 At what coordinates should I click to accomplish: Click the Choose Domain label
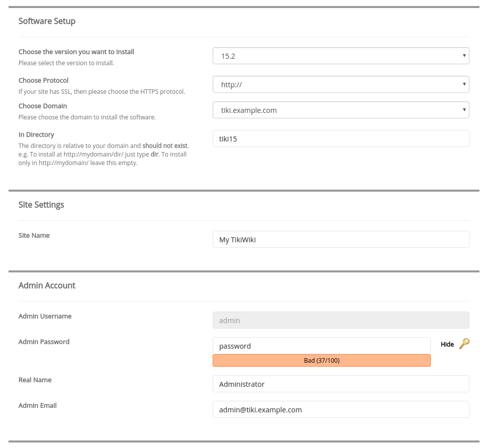(x=43, y=106)
